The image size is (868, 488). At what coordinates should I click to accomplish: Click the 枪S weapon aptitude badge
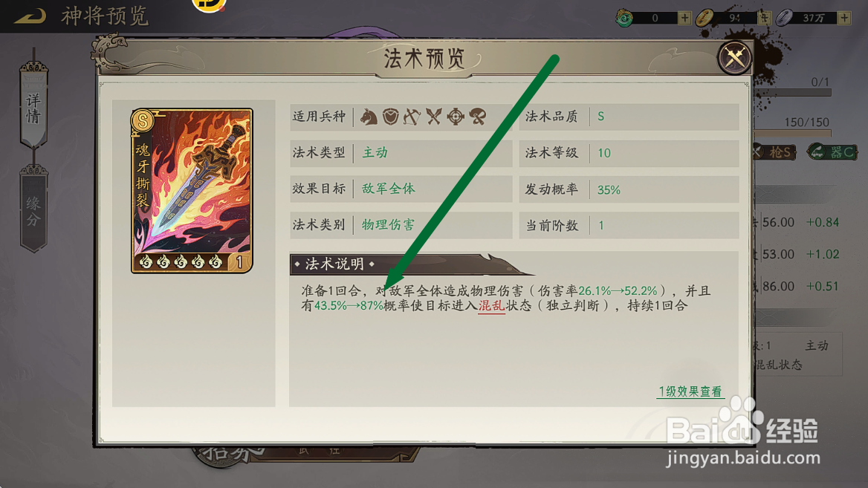[774, 152]
